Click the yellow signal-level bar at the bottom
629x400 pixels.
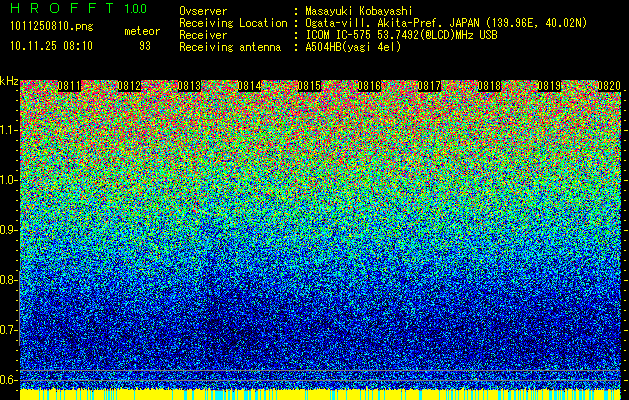[321, 394]
